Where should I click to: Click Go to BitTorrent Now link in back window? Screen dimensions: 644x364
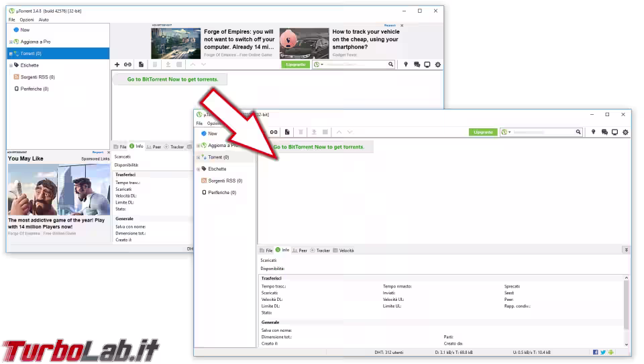point(172,79)
